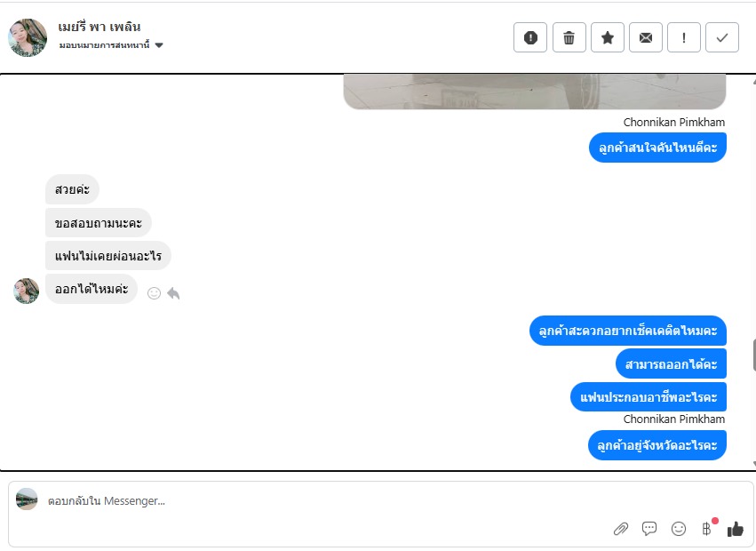Reply to the ออกได้ไหมค่ะ message
756x551 pixels.
pos(173,293)
